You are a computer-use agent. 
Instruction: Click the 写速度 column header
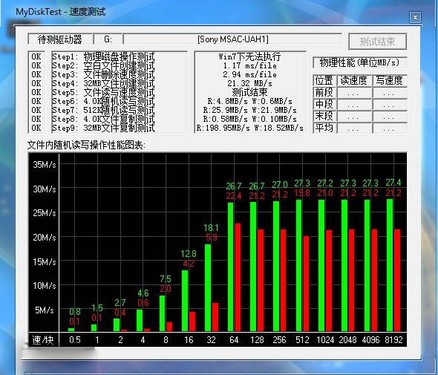[x=389, y=80]
